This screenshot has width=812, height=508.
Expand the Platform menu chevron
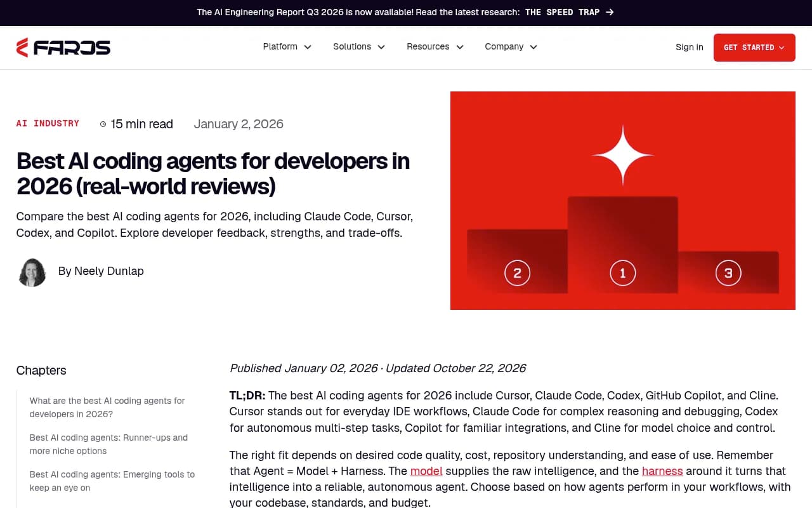[x=308, y=47]
